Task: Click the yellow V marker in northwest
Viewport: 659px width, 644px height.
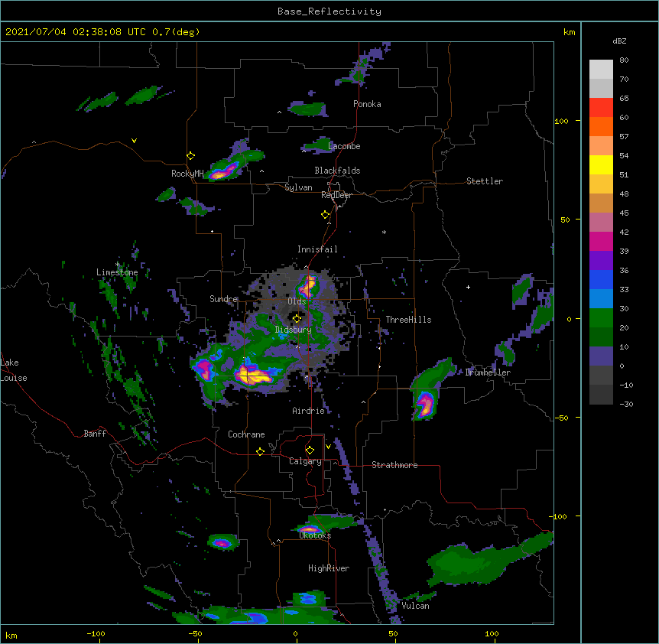Action: (x=134, y=141)
